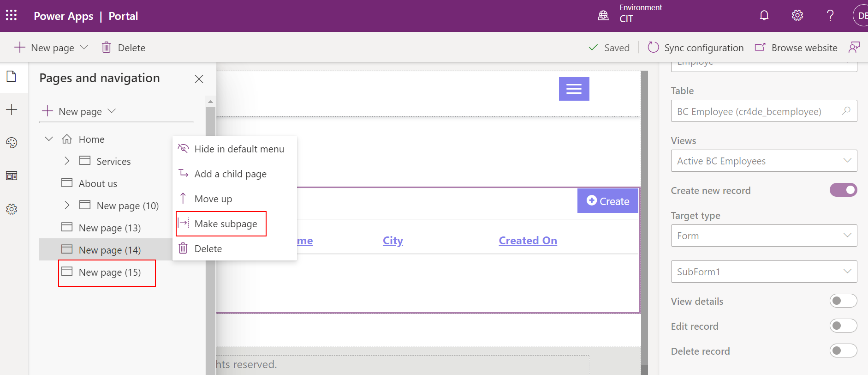868x375 pixels.
Task: Select Add a child page
Action: (x=235, y=174)
